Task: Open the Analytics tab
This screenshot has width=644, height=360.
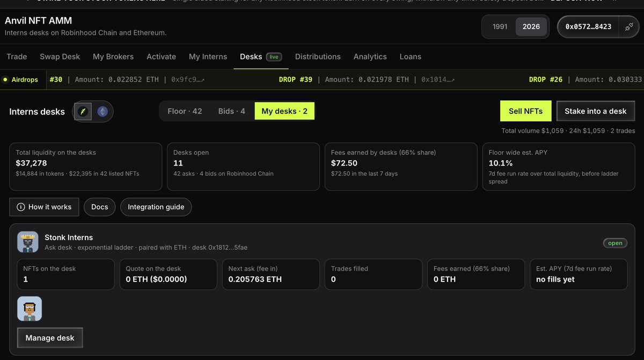Action: [370, 56]
